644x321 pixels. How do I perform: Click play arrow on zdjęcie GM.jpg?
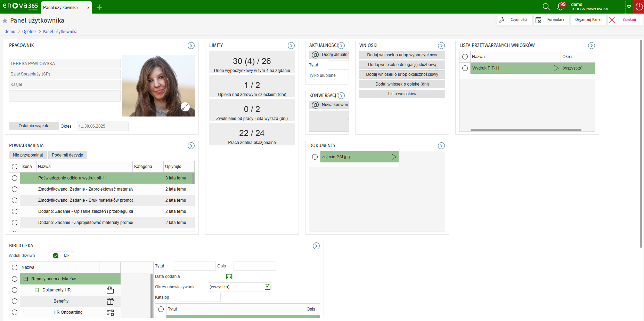click(x=394, y=157)
